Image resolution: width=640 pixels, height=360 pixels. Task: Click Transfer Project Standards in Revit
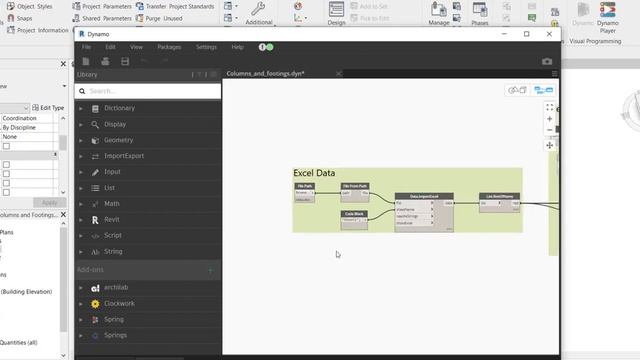(175, 6)
